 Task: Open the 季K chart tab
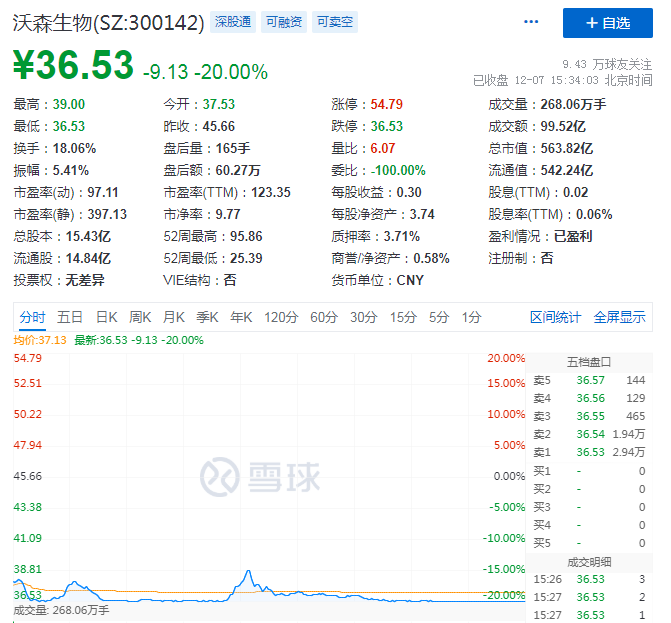[x=207, y=317]
